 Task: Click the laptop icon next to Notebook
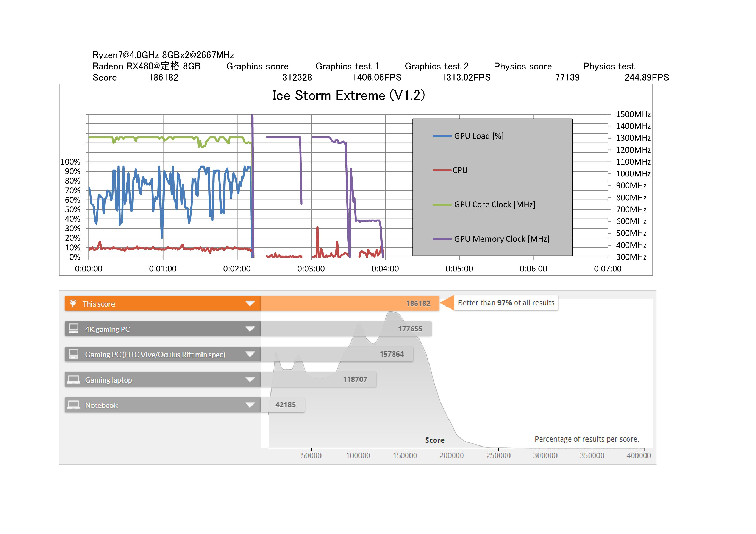click(73, 405)
